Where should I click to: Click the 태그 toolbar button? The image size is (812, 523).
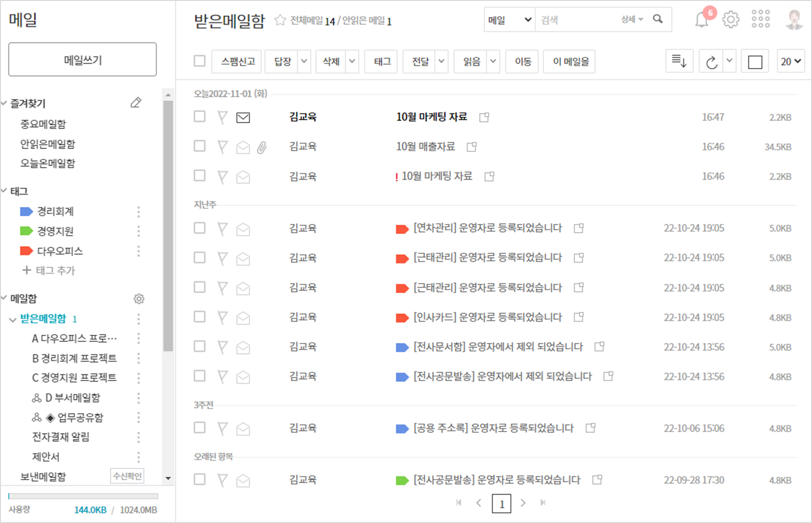[381, 61]
